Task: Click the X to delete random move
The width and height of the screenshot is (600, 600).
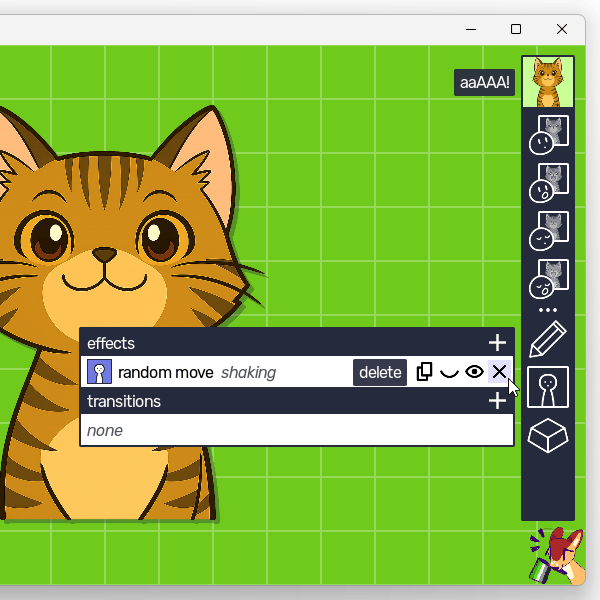Action: click(499, 372)
